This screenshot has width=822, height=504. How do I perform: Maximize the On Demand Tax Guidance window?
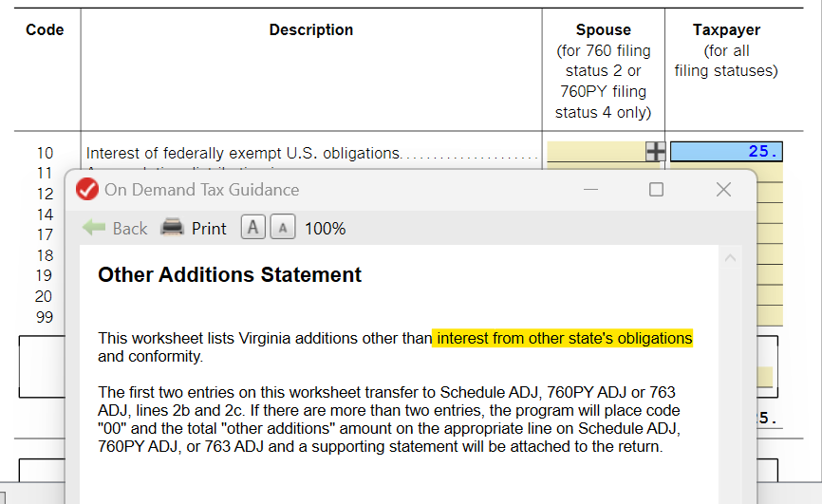pyautogui.click(x=656, y=189)
